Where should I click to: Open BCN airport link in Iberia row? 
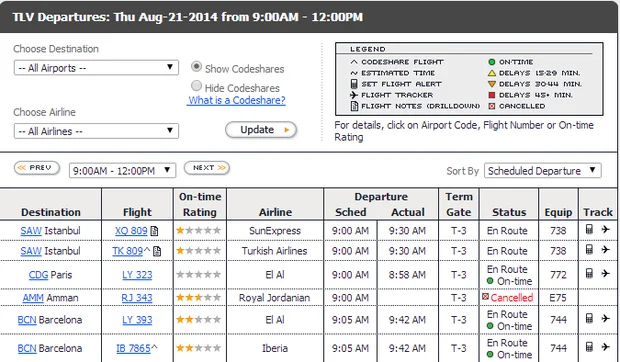pyautogui.click(x=27, y=349)
